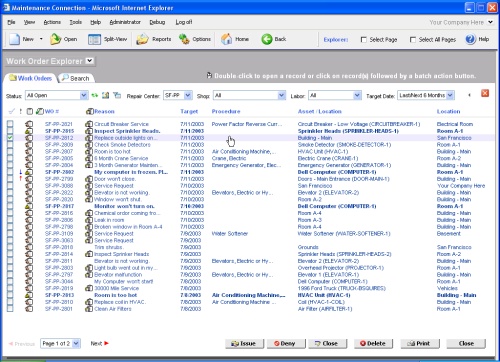This screenshot has width=500, height=362.
Task: Open the Debug menu
Action: point(157,22)
